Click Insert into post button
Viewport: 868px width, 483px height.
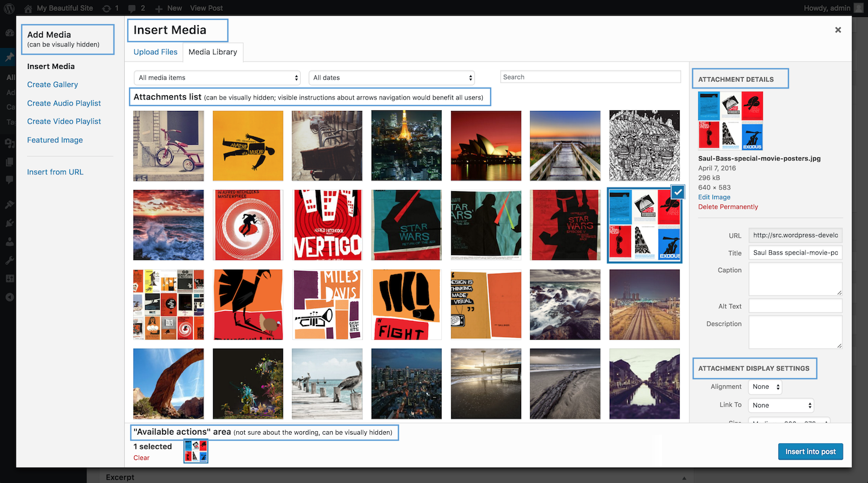pos(811,452)
